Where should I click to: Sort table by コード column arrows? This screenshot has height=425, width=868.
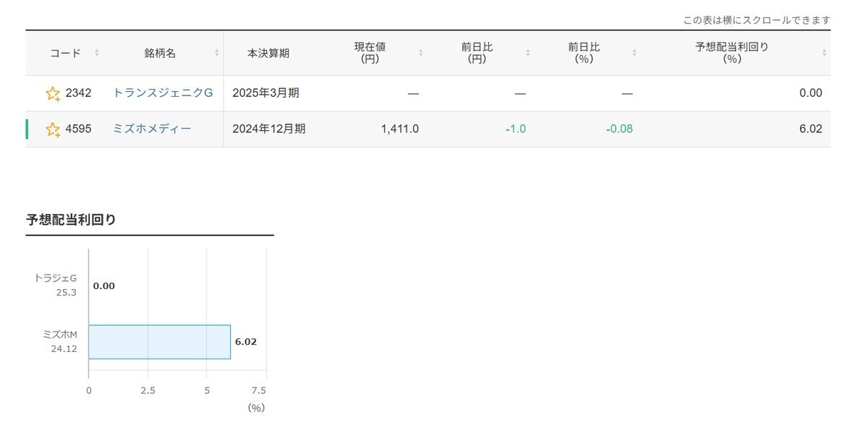[x=97, y=53]
